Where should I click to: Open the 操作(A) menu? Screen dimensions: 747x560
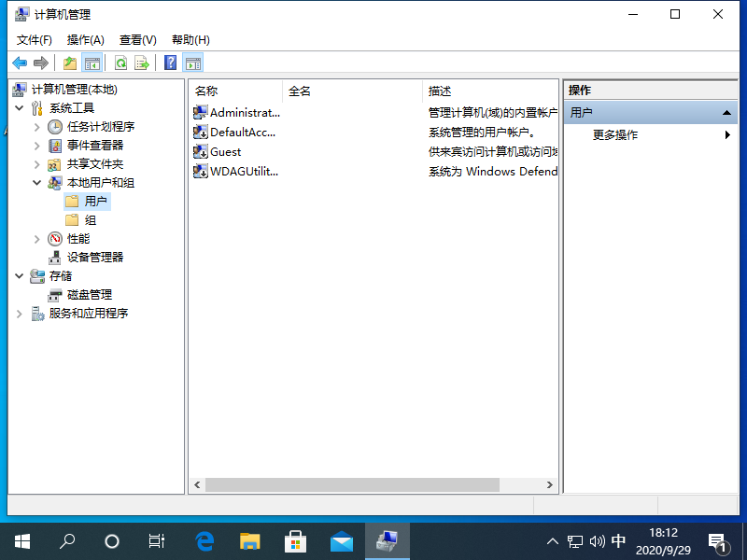tap(86, 39)
